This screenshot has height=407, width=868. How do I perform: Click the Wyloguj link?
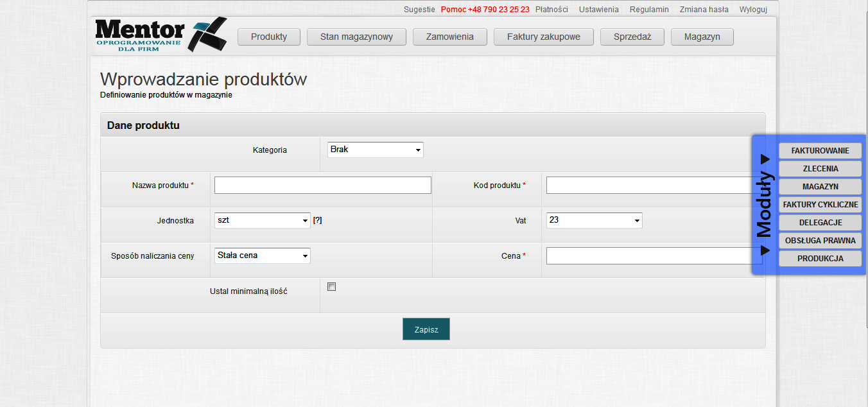click(x=752, y=10)
